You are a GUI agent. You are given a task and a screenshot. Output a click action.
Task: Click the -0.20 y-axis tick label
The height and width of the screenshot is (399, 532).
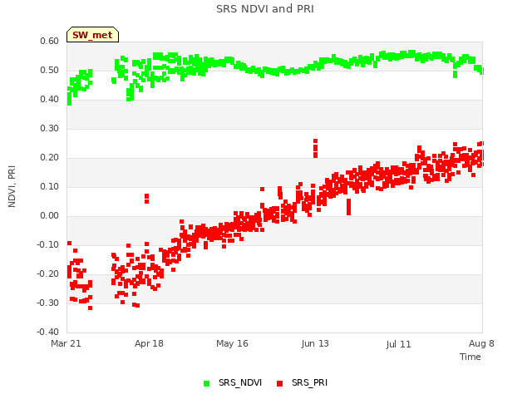(x=48, y=273)
